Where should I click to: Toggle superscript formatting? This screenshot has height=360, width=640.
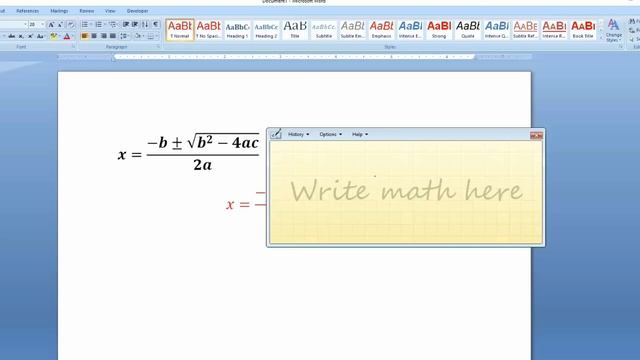pos(30,36)
